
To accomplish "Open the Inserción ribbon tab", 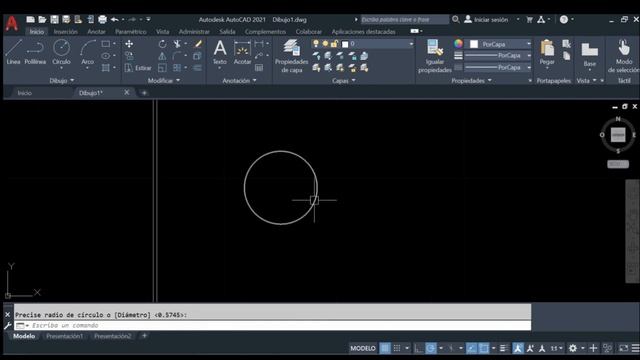I will click(x=65, y=31).
